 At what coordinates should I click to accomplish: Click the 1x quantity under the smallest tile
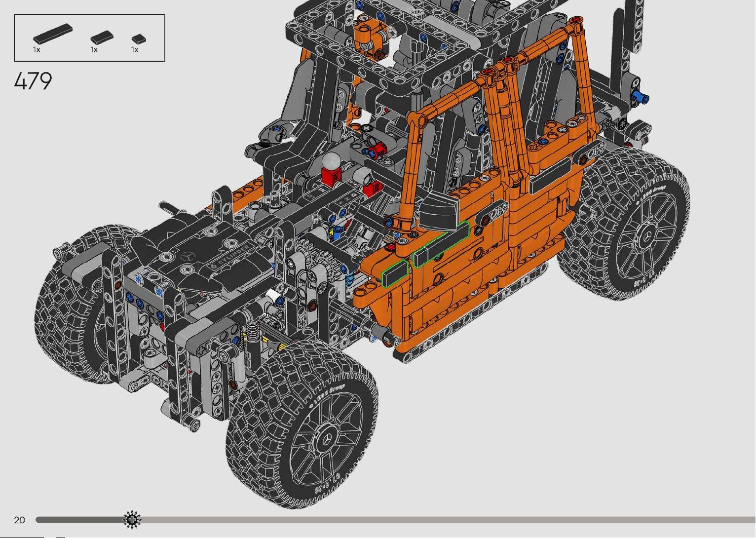click(135, 49)
